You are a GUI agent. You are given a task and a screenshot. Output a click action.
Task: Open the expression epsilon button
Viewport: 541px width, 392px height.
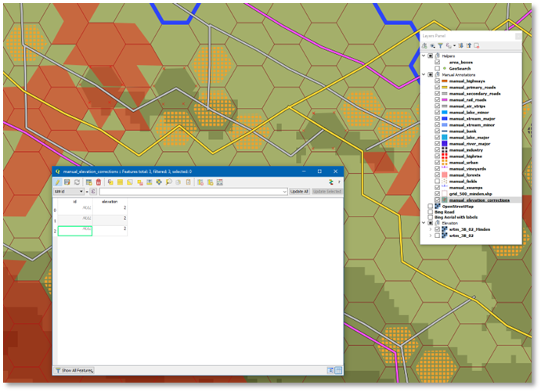(93, 191)
